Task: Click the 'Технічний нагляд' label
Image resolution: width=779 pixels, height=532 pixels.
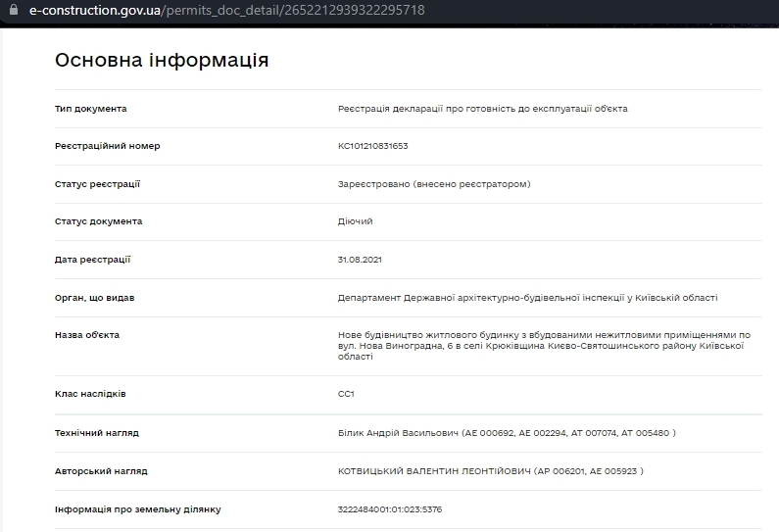Action: click(x=97, y=433)
